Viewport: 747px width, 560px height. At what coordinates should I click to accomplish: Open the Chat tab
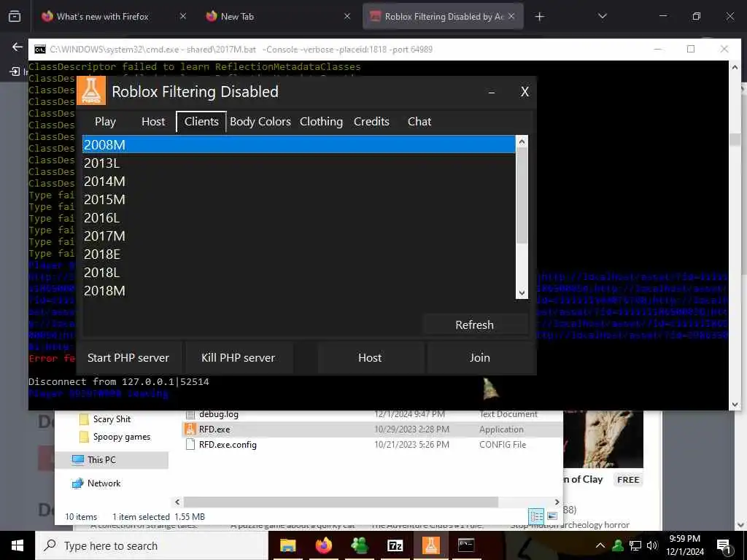419,122
